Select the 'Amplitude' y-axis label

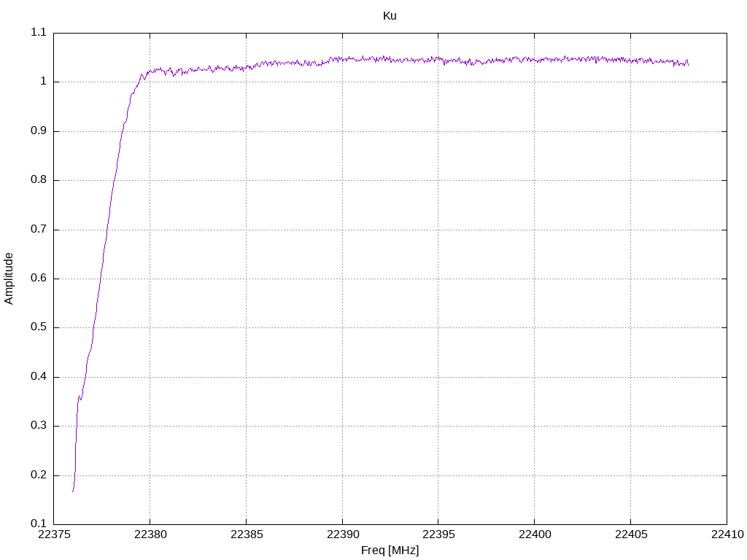9,279
